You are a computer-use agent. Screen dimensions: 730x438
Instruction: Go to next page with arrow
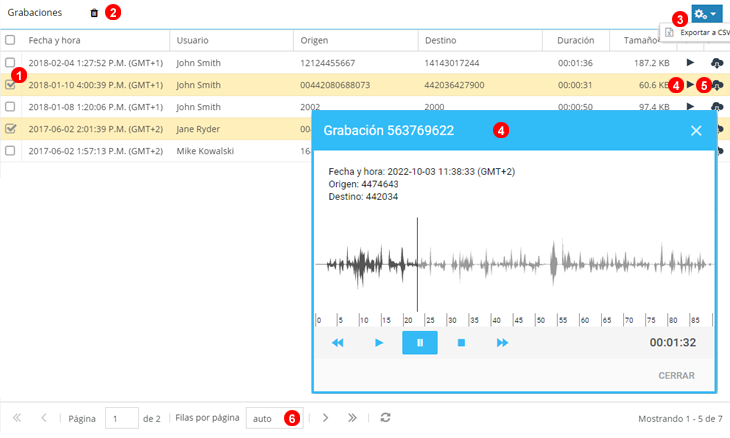click(x=325, y=418)
